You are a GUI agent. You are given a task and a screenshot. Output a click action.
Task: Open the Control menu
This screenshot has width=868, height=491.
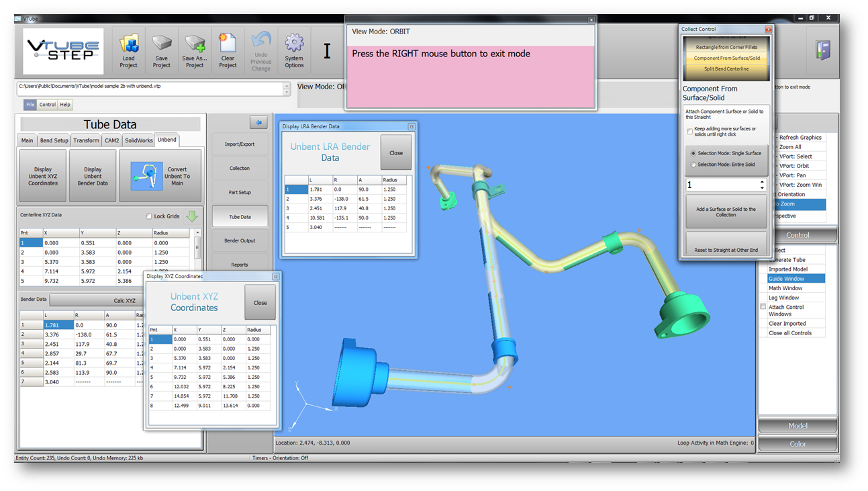[47, 105]
